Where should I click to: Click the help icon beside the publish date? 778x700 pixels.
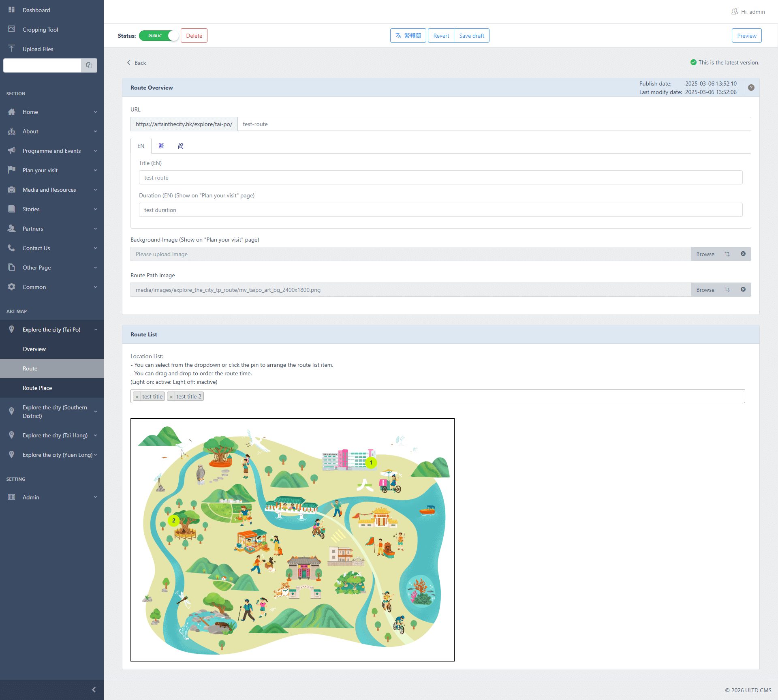click(751, 87)
